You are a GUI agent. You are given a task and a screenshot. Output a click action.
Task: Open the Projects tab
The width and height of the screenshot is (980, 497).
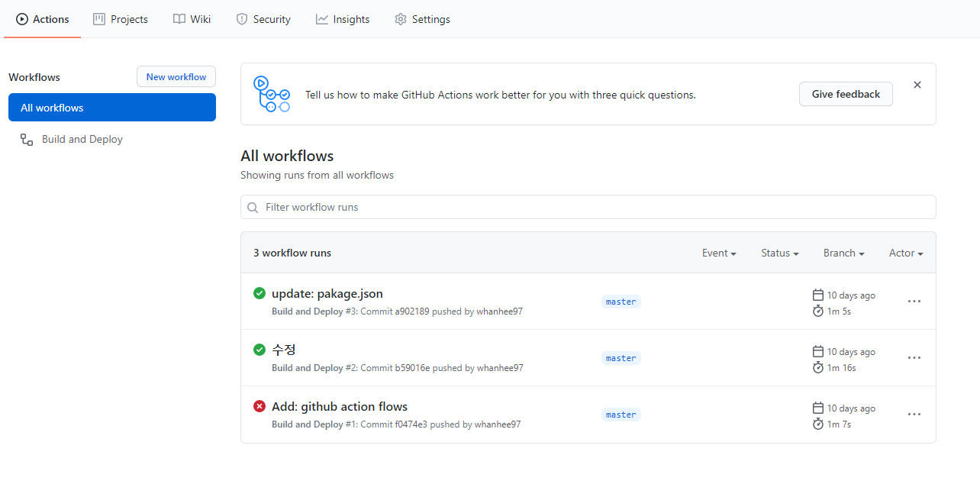pos(121,19)
